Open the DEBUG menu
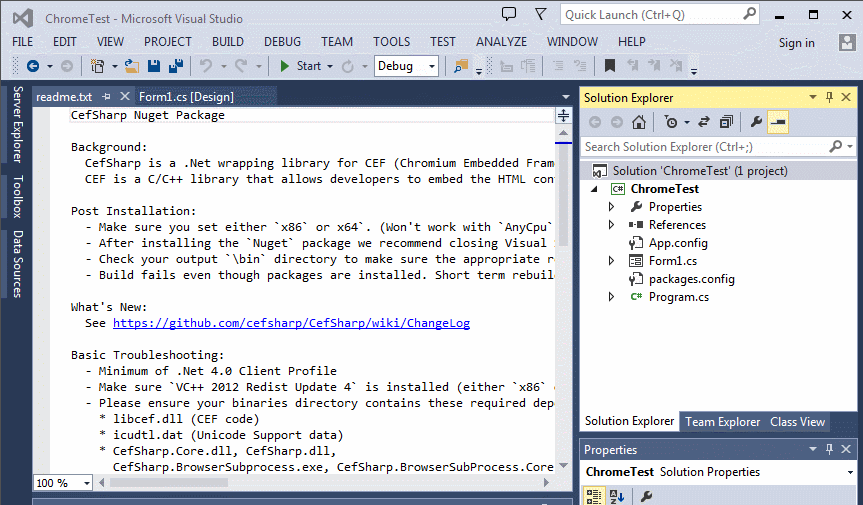 [x=282, y=42]
